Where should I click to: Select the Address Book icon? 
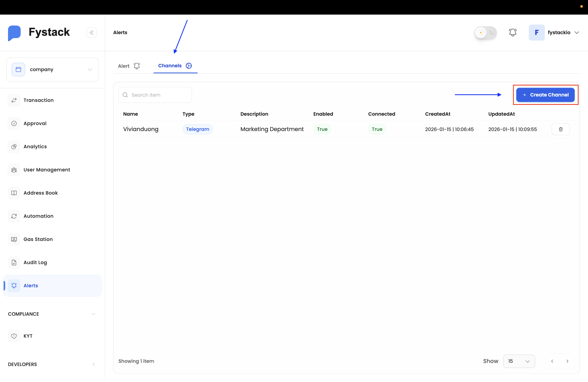coord(14,193)
